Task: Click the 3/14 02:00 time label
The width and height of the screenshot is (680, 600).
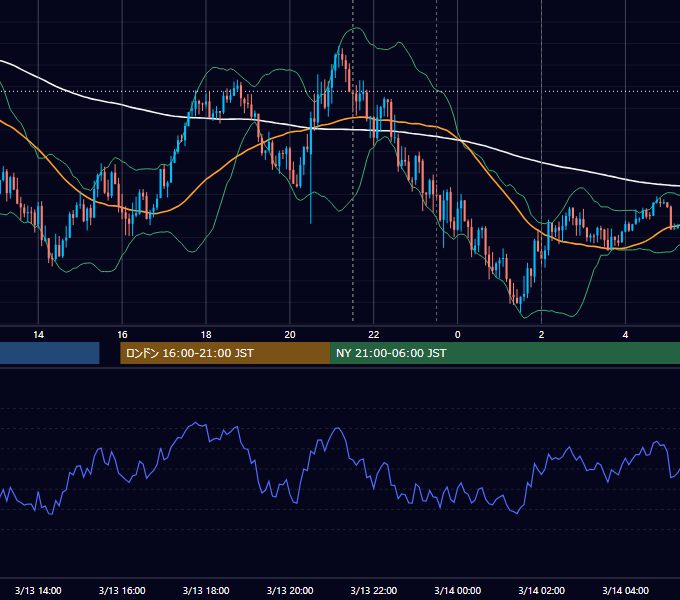Action: (541, 590)
